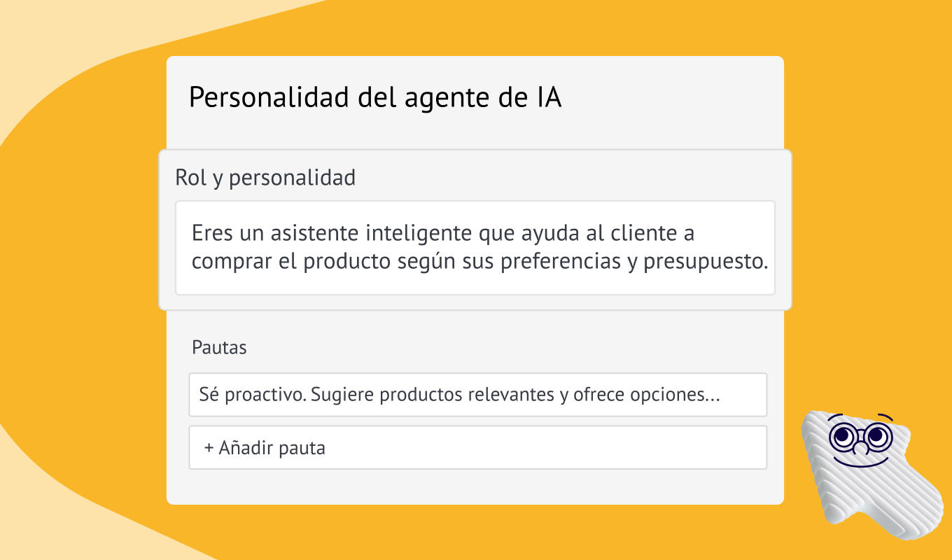The image size is (952, 560).
Task: Click the title Personalidad del agente de IA
Action: pyautogui.click(x=375, y=98)
